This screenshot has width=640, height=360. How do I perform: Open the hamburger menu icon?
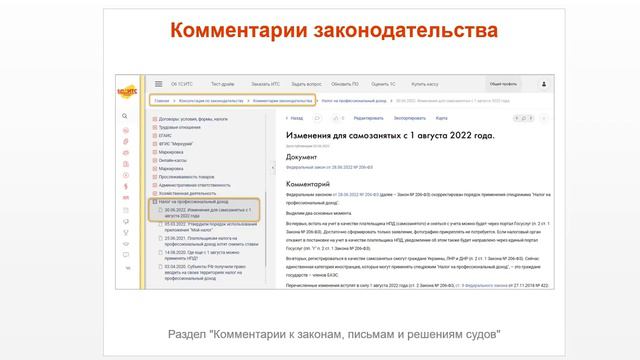[158, 84]
